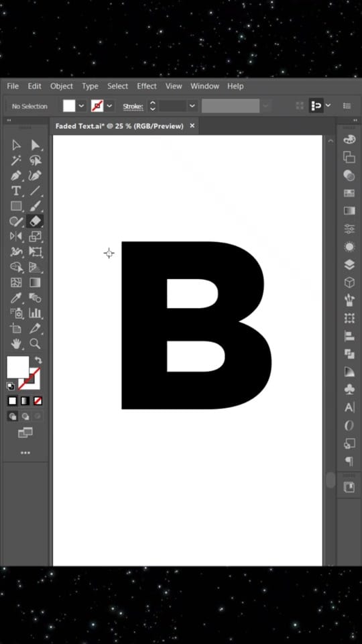
Task: Enable Draw Behind mode
Action: [25, 417]
